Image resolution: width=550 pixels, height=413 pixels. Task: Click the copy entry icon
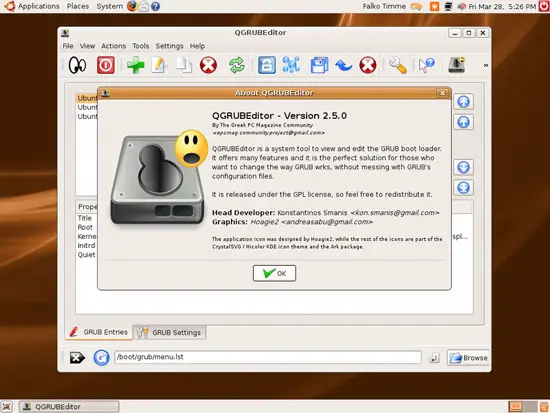[x=184, y=65]
